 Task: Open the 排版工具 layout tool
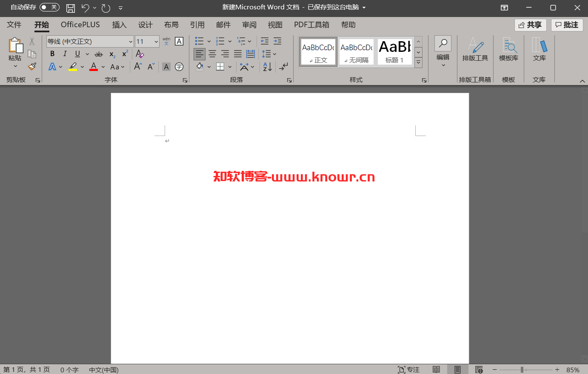[x=475, y=49]
